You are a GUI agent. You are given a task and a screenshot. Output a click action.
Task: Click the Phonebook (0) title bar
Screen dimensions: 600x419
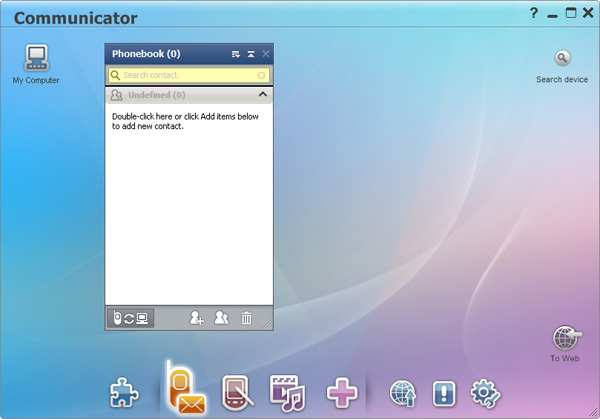189,54
